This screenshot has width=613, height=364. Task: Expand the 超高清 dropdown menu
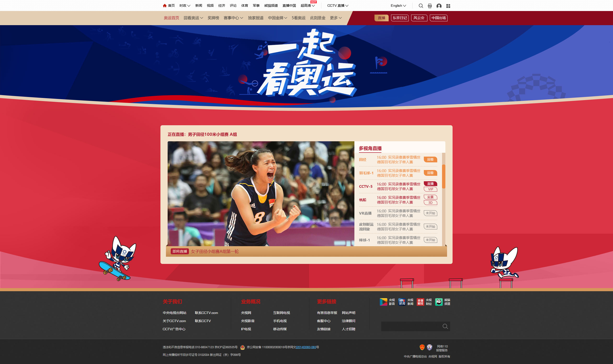(307, 6)
